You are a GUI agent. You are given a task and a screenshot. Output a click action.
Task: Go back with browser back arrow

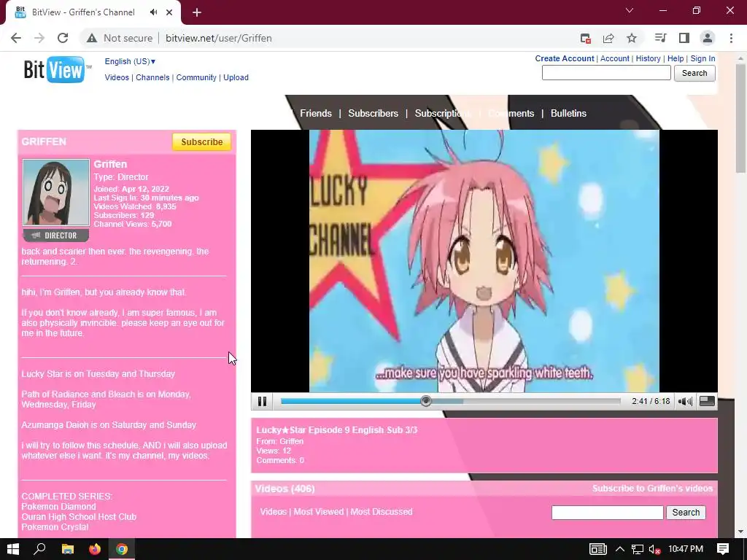[16, 38]
